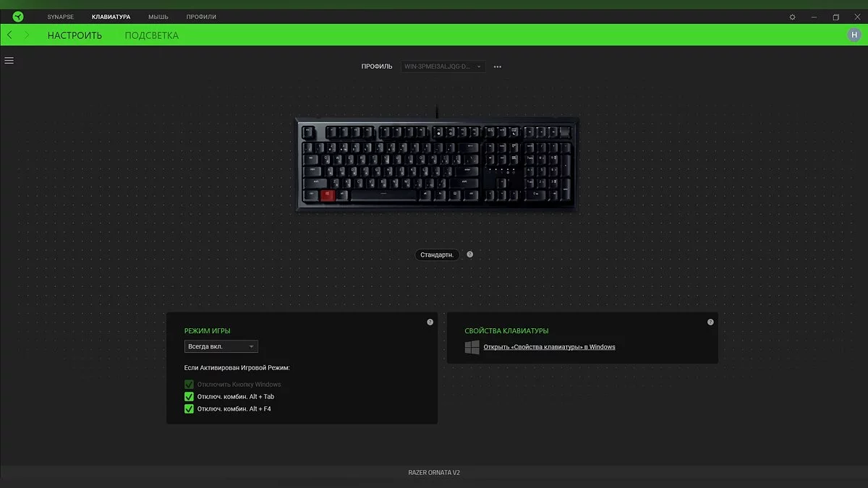Open the hamburger menu on left
The width and height of the screenshot is (868, 488).
[x=9, y=61]
